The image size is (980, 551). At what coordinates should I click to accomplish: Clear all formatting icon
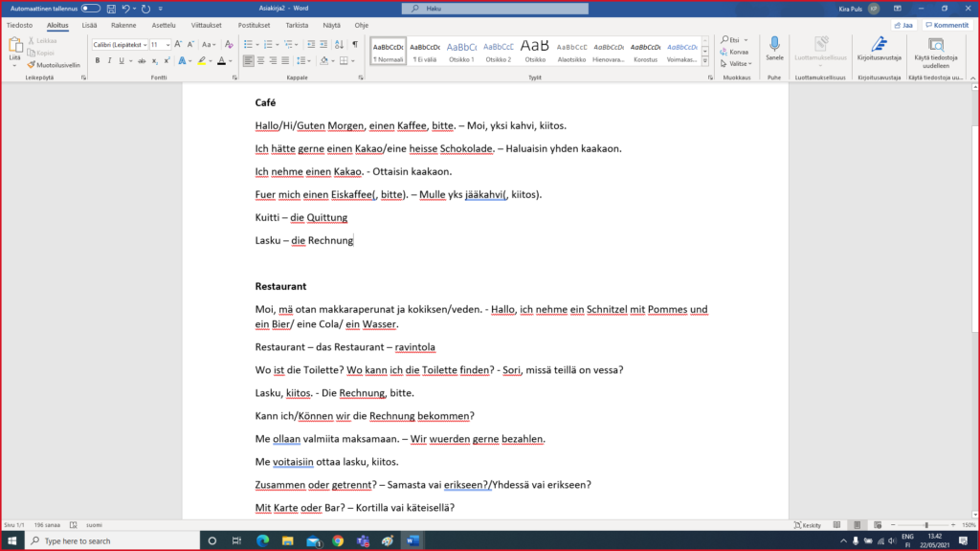[x=229, y=45]
